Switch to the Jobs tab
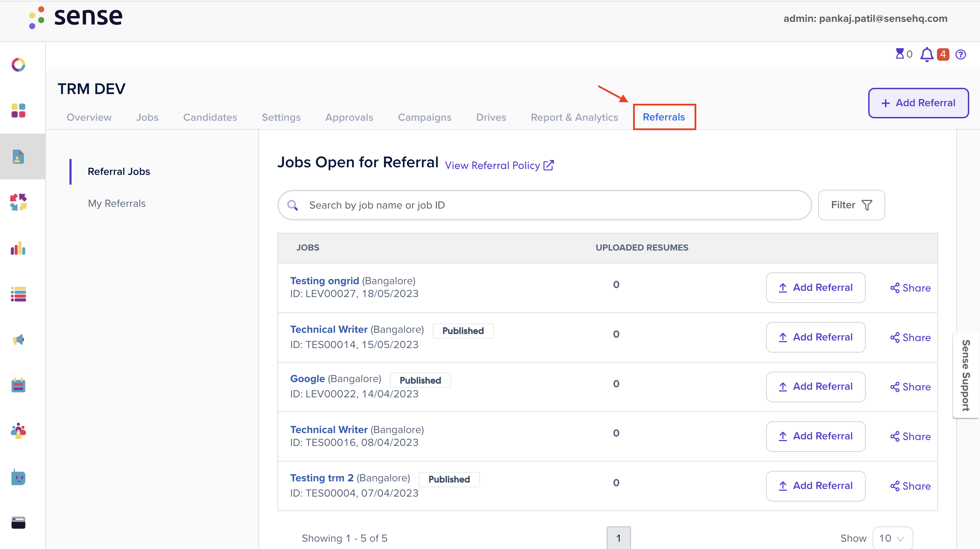Screen dimensions: 980x549 coord(147,118)
